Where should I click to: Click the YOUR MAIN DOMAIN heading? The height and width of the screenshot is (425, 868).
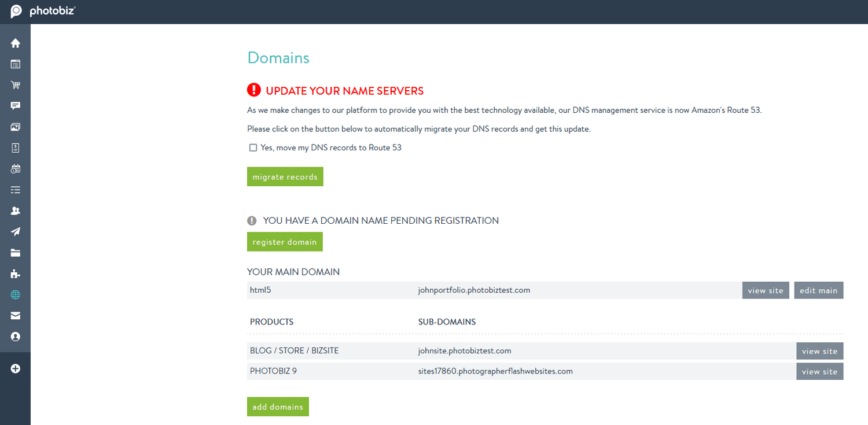(293, 272)
